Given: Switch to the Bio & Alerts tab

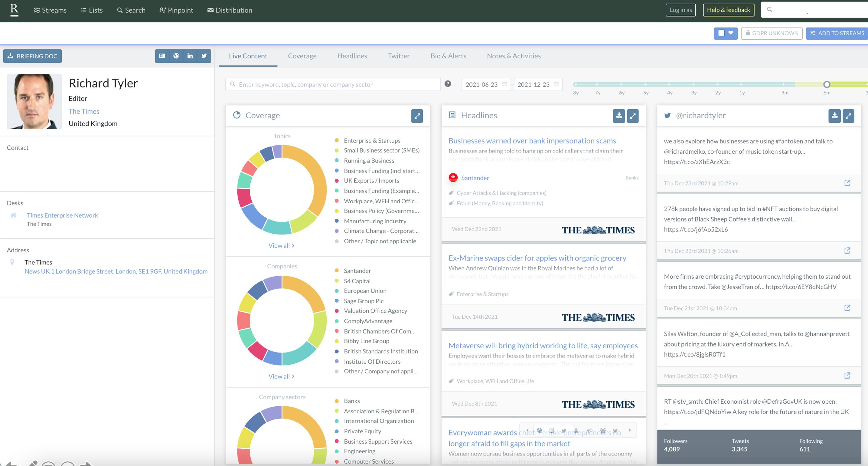Looking at the screenshot, I should click(x=448, y=56).
